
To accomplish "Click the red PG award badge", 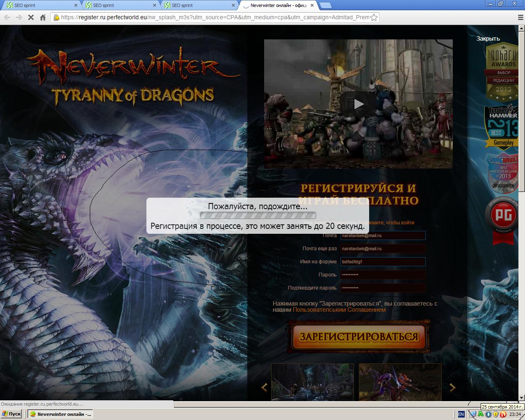I will coord(503,220).
